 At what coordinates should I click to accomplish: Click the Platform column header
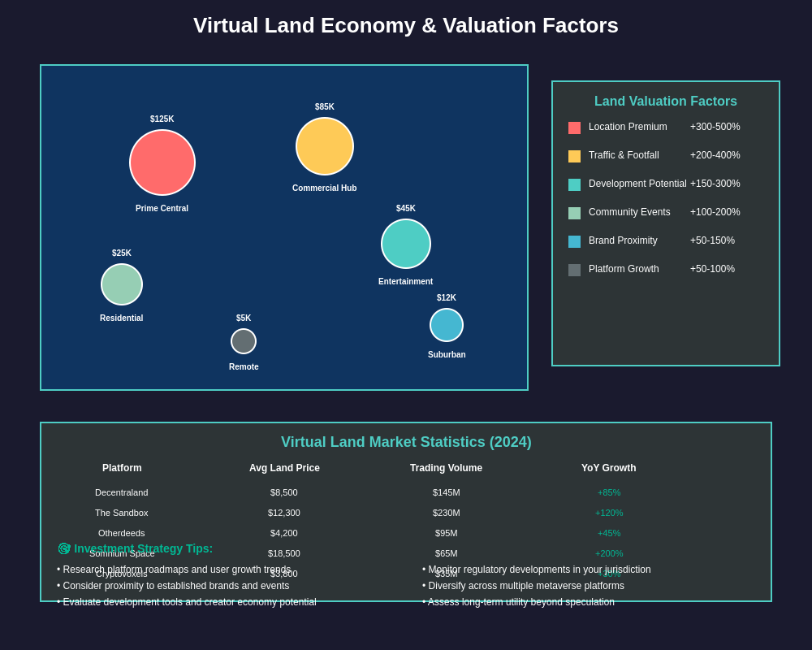coord(122,468)
